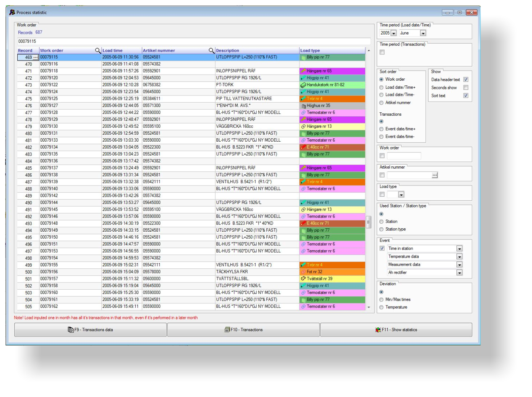Click the Höghus nr 35 load type icon
The image size is (532, 397).
pos(303,106)
